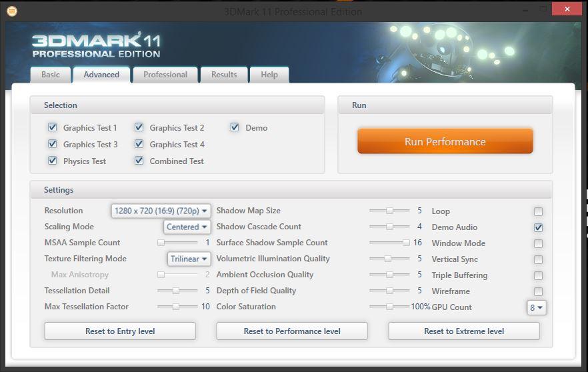Turn on Vertical Sync

point(538,259)
